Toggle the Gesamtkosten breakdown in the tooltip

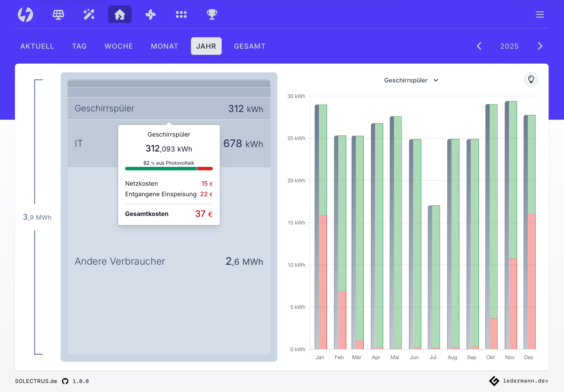click(x=169, y=214)
